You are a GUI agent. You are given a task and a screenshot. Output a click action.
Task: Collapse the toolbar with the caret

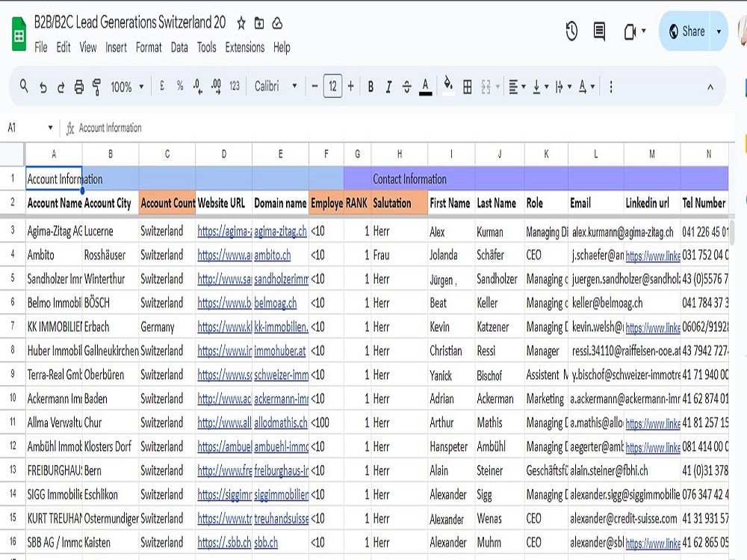710,87
